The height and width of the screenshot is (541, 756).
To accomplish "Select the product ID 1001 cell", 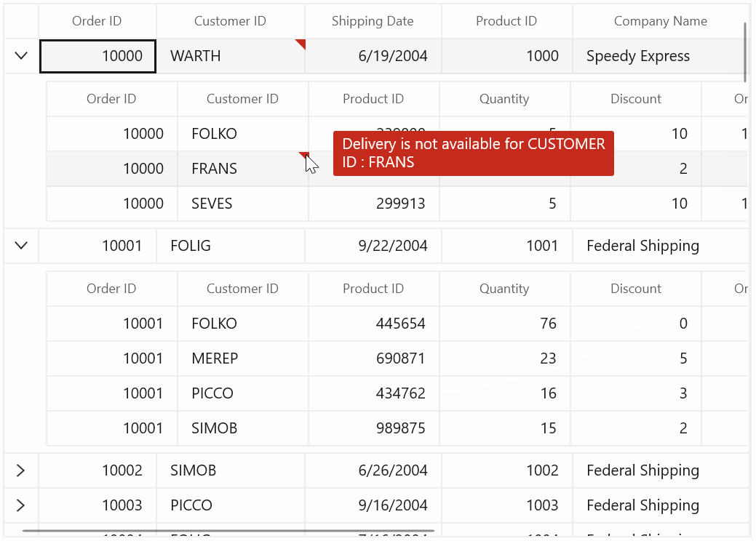I will coord(506,246).
